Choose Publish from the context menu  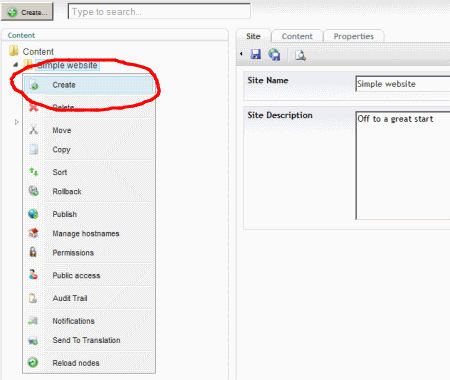click(89, 214)
